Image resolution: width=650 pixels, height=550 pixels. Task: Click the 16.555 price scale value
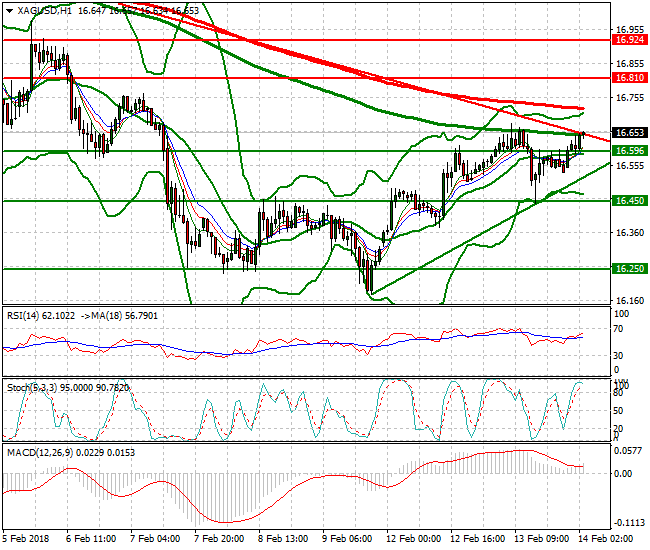coord(630,166)
